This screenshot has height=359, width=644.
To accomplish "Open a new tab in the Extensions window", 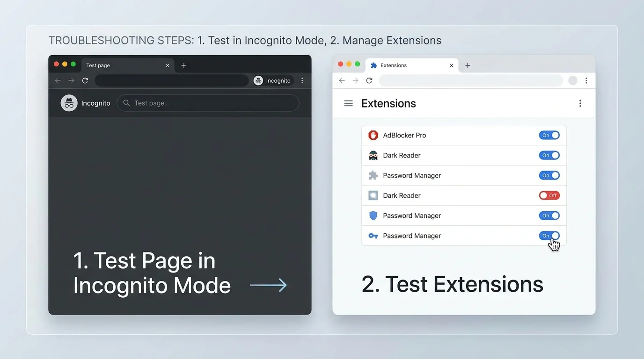I will pyautogui.click(x=468, y=65).
